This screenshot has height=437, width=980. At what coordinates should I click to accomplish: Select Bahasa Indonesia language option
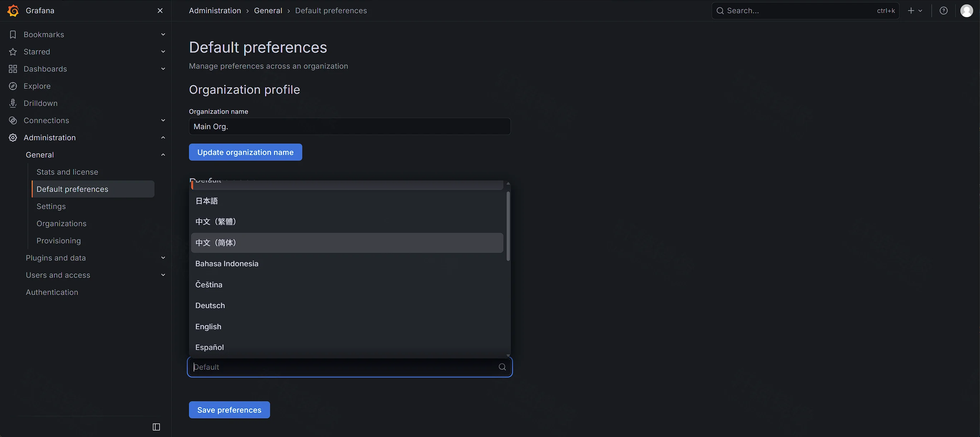347,264
